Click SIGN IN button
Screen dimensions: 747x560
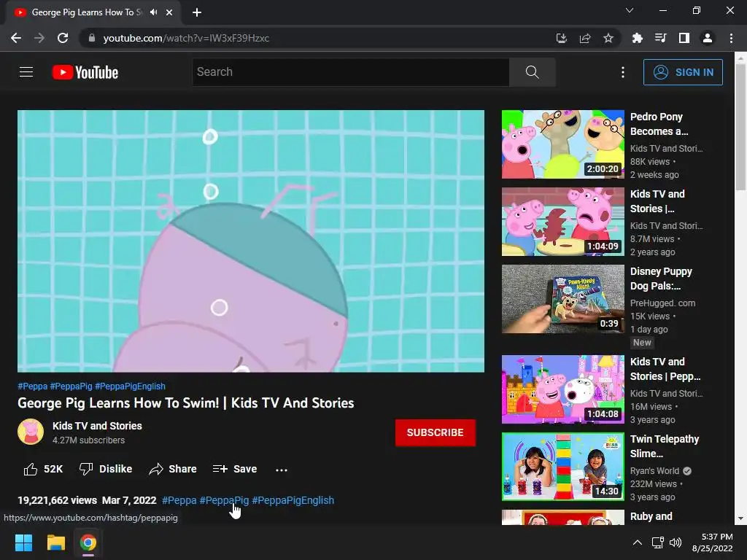click(x=683, y=72)
